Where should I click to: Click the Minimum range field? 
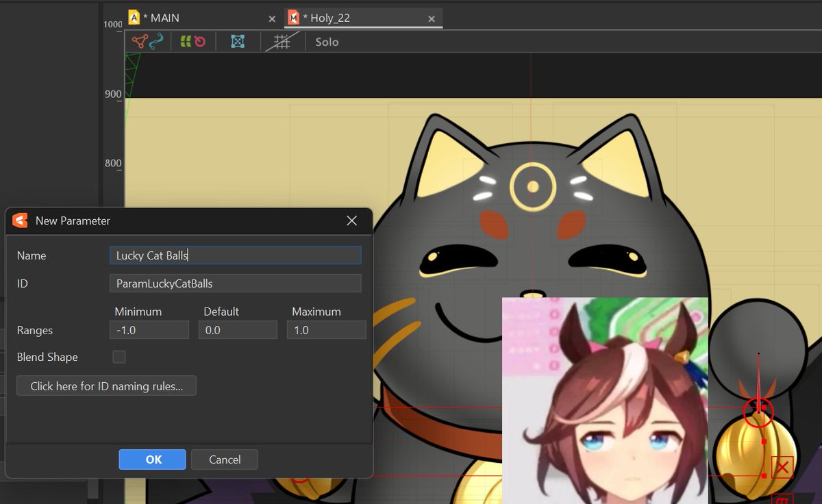coord(149,330)
